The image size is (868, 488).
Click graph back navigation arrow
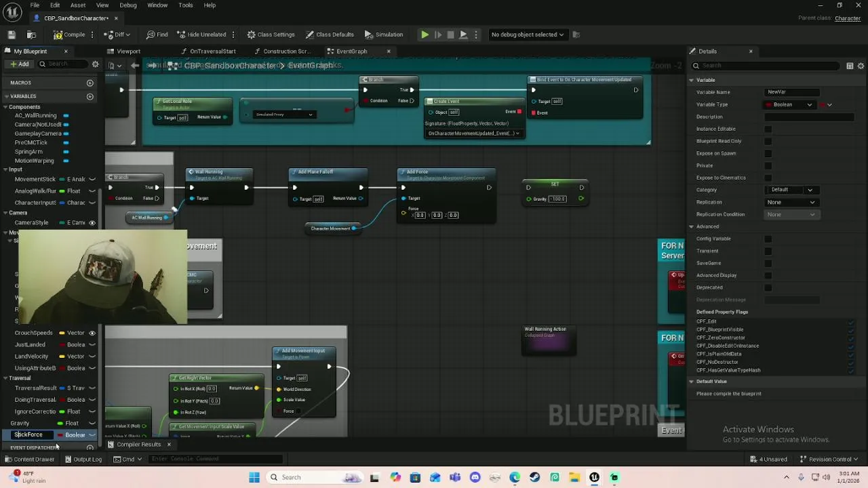(135, 66)
